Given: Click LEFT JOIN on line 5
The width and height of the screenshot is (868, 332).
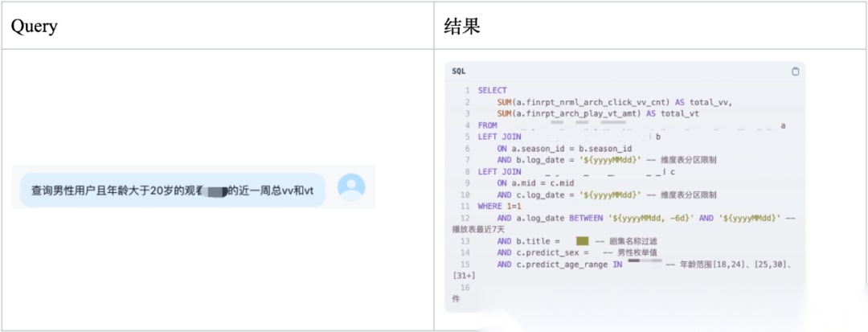Looking at the screenshot, I should [x=499, y=137].
